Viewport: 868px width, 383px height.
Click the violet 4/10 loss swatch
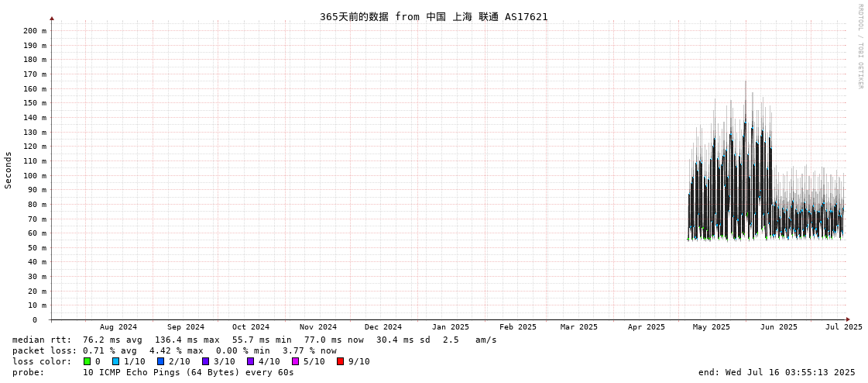250,361
